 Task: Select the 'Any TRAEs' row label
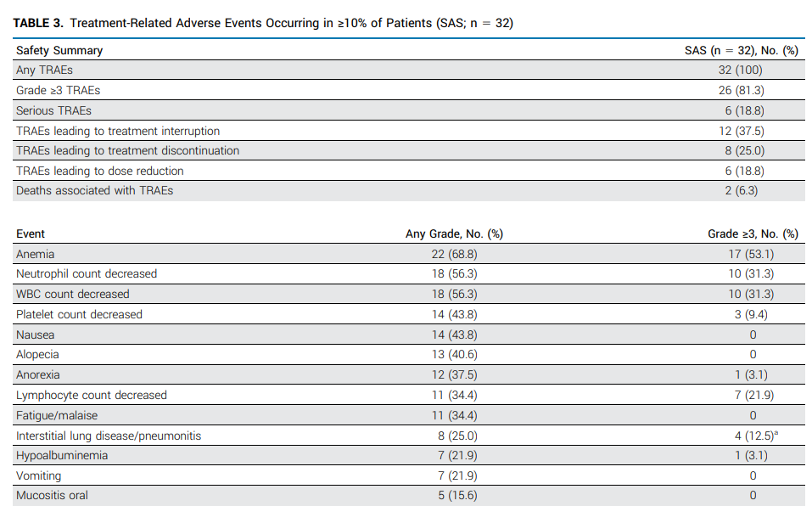coord(44,70)
